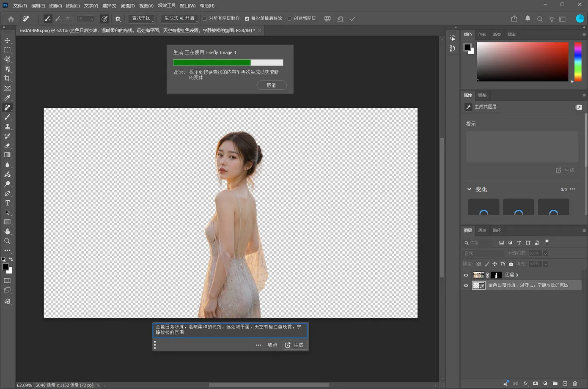The image size is (588, 389).
Task: Add a layer mask icon
Action: pos(536,384)
